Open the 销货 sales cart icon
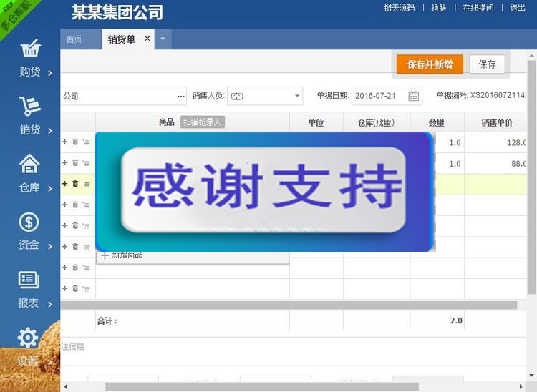This screenshot has width=537, height=392. point(30,106)
